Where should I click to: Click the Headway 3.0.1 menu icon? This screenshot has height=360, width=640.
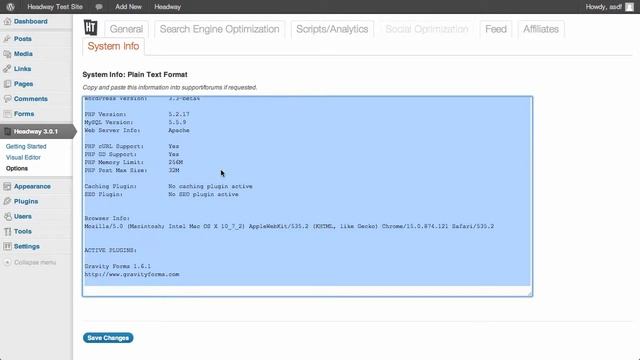[7, 131]
